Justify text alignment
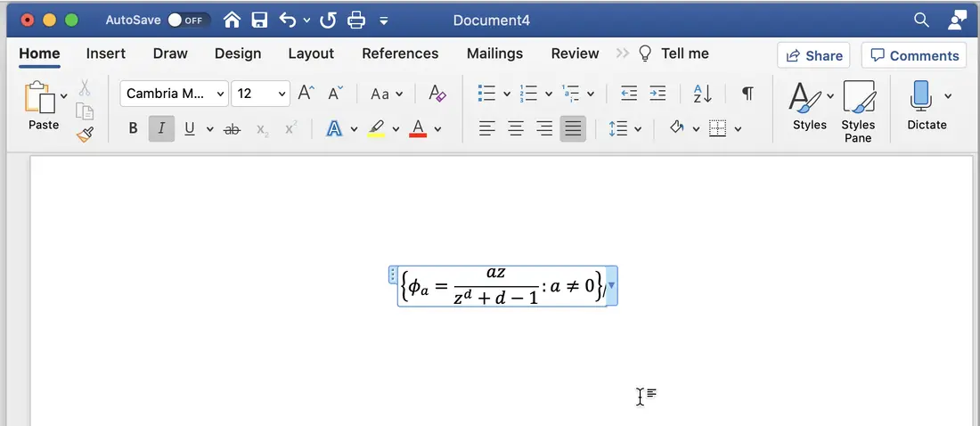Screen dimensions: 980x426 point(573,129)
